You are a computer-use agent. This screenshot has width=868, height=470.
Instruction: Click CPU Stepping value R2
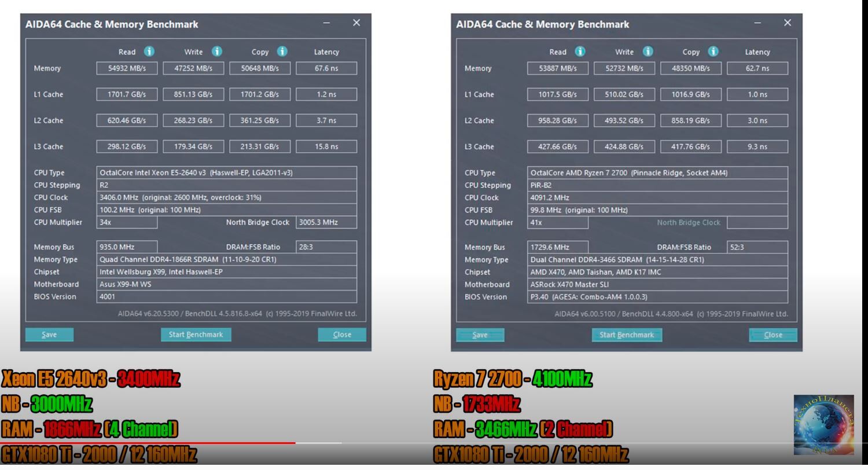point(227,185)
